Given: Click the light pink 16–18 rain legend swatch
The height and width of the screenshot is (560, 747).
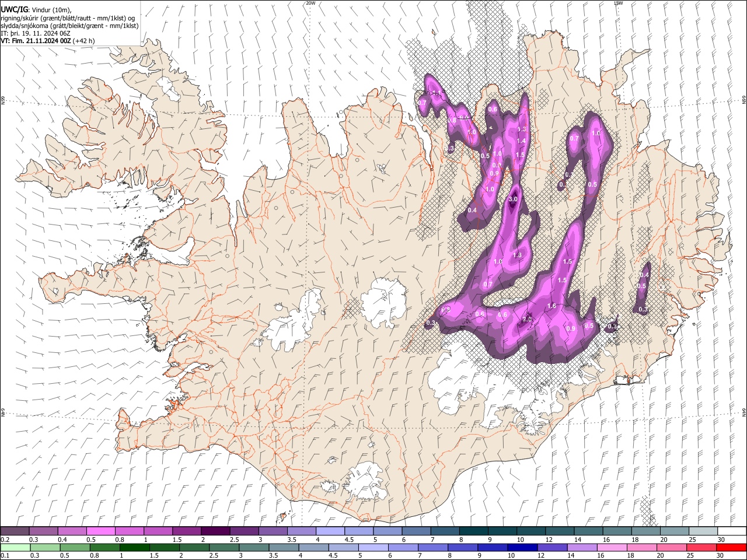Looking at the screenshot, I should (x=612, y=548).
